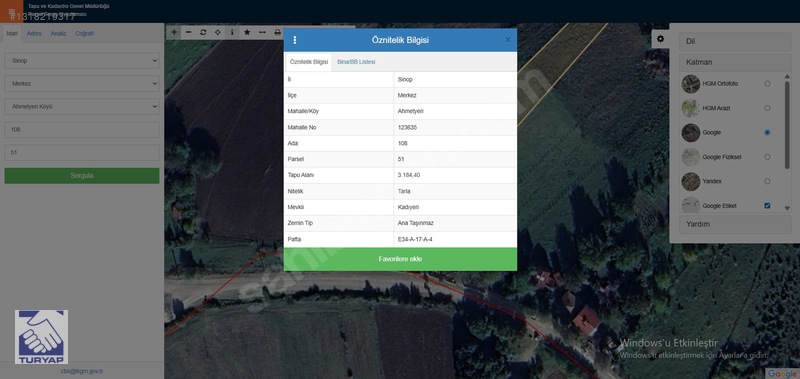Image resolution: width=800 pixels, height=379 pixels.
Task: Switch to the Adres tab
Action: point(34,34)
